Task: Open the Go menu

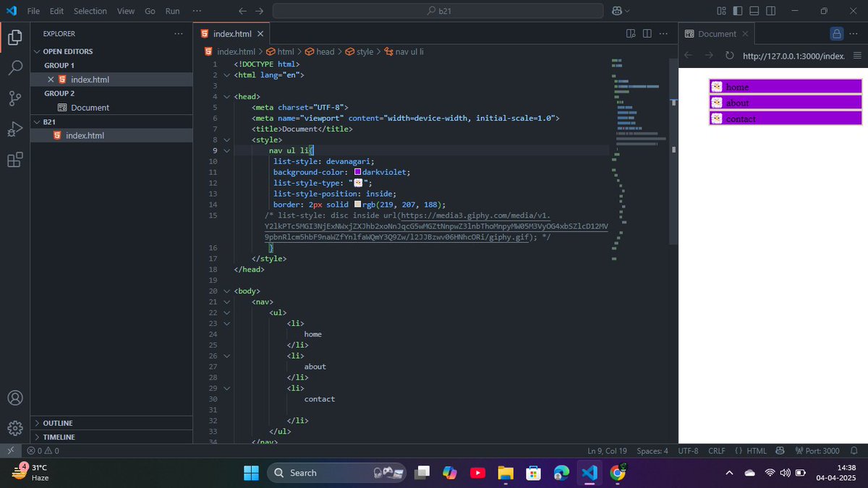Action: pos(150,11)
